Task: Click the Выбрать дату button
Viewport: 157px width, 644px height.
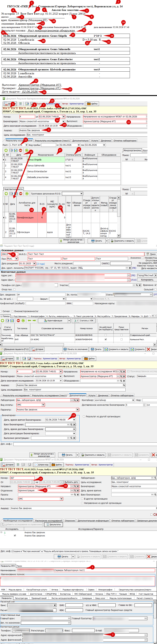Action: [x=71, y=482]
